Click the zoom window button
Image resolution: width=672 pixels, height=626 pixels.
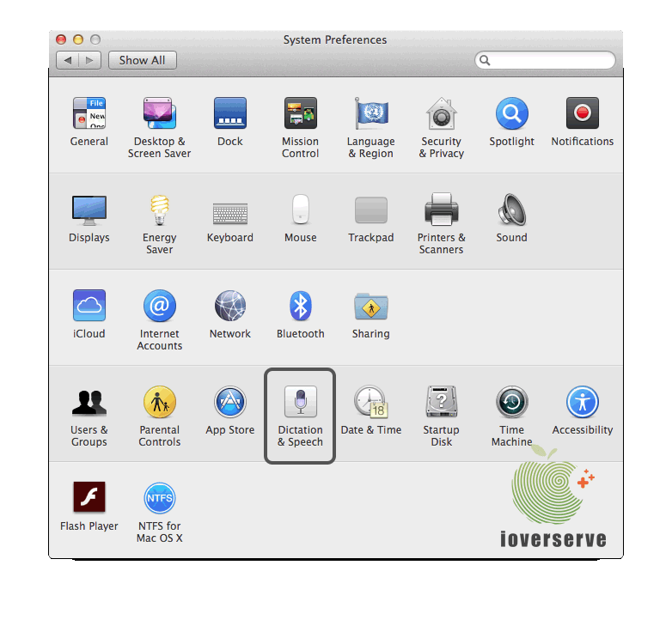tap(95, 40)
